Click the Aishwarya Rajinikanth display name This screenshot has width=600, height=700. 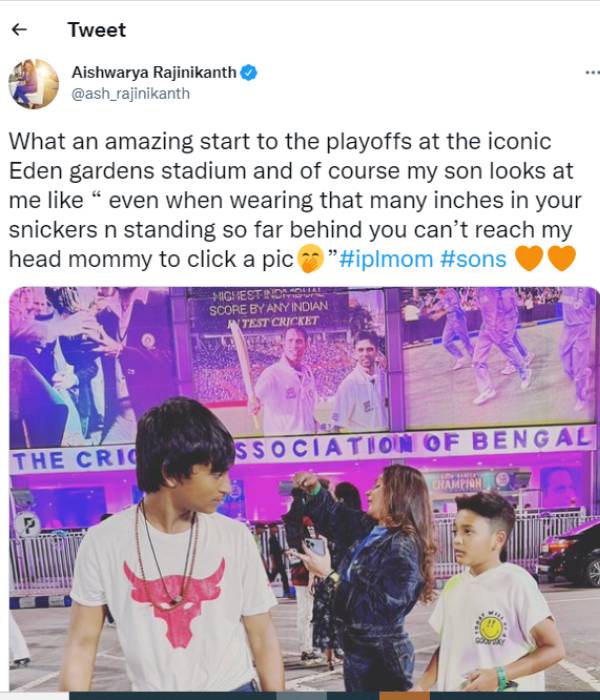(x=154, y=72)
